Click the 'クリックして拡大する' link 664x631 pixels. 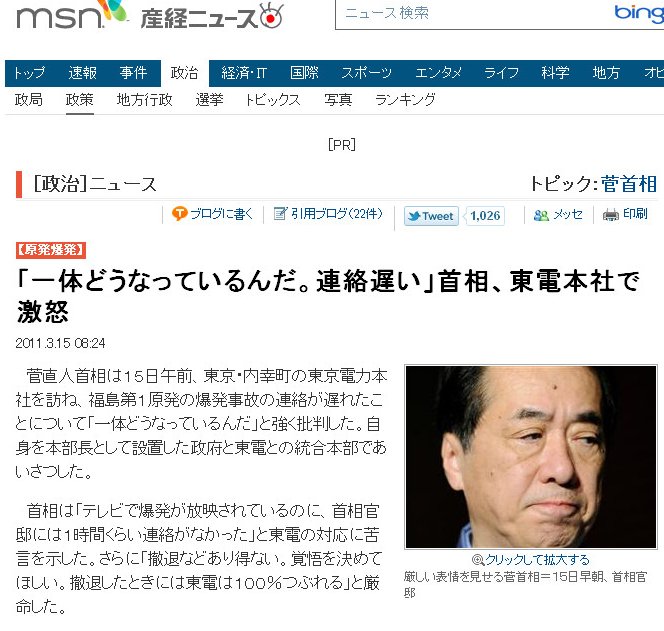(537, 560)
